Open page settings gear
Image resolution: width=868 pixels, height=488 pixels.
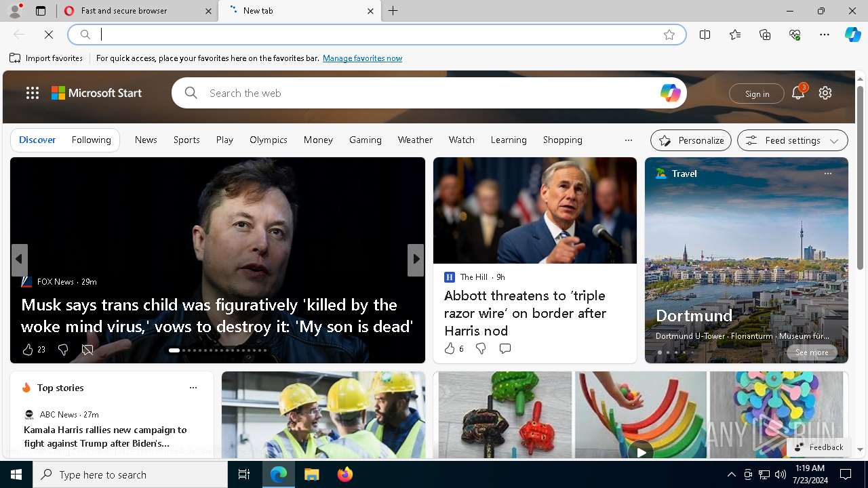pos(825,93)
